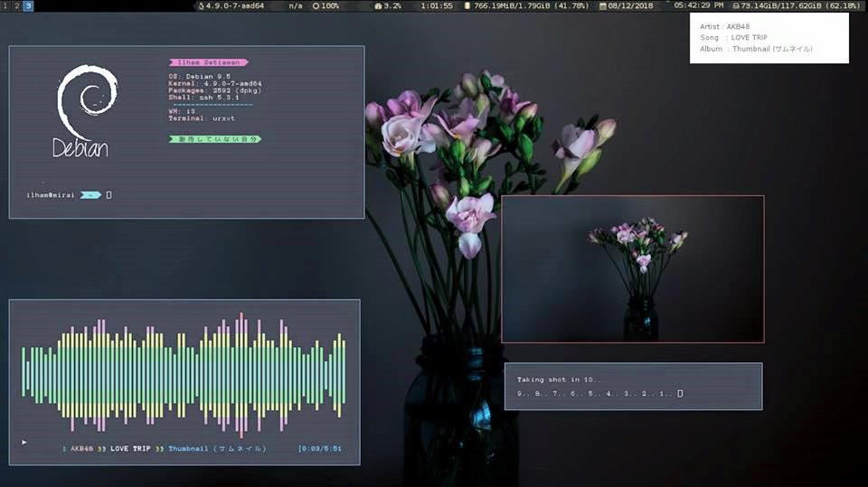Click the Taking shot in 10.. line
The height and width of the screenshot is (487, 868).
pyautogui.click(x=559, y=379)
